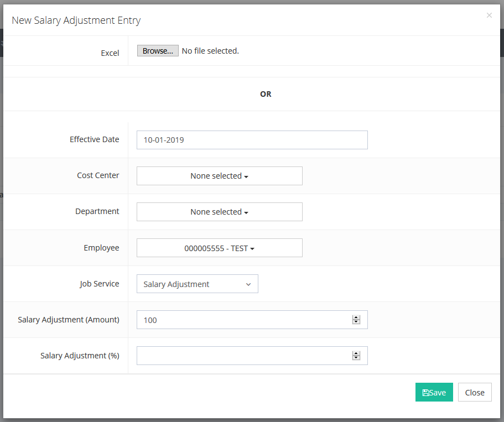This screenshot has height=422, width=504.
Task: Close the dialog using the X icon
Action: tap(489, 15)
